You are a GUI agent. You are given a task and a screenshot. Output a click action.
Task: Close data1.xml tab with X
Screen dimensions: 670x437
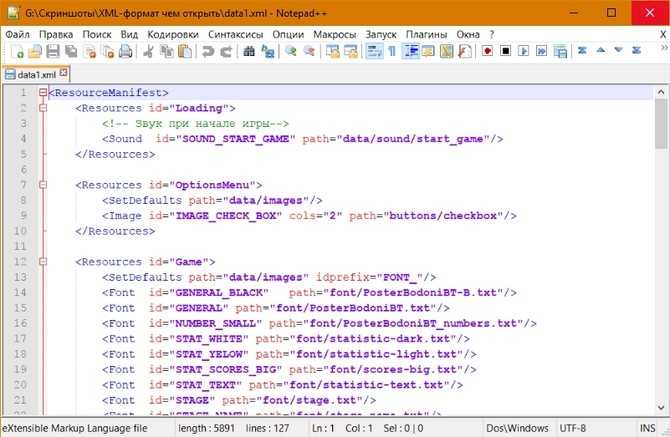(x=63, y=73)
